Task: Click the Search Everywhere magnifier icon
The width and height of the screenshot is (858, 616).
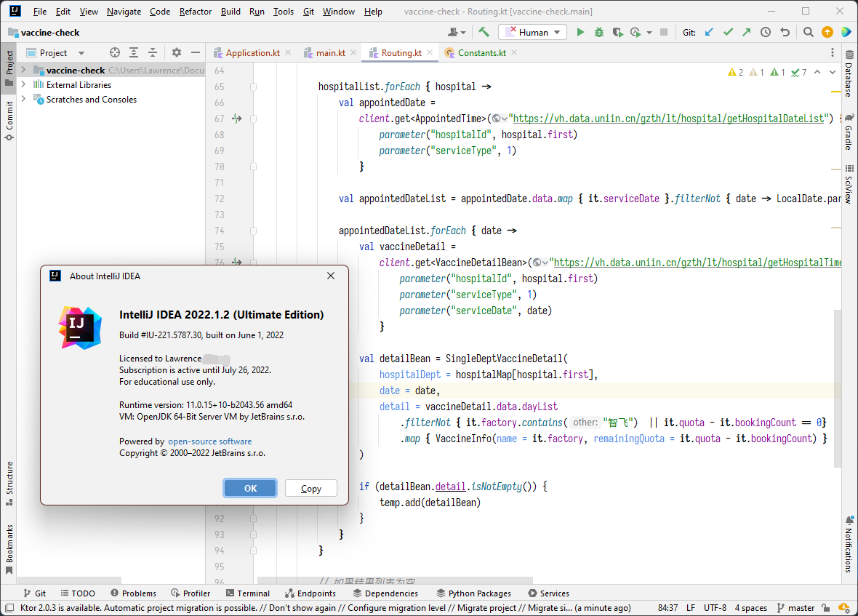Action: click(808, 32)
